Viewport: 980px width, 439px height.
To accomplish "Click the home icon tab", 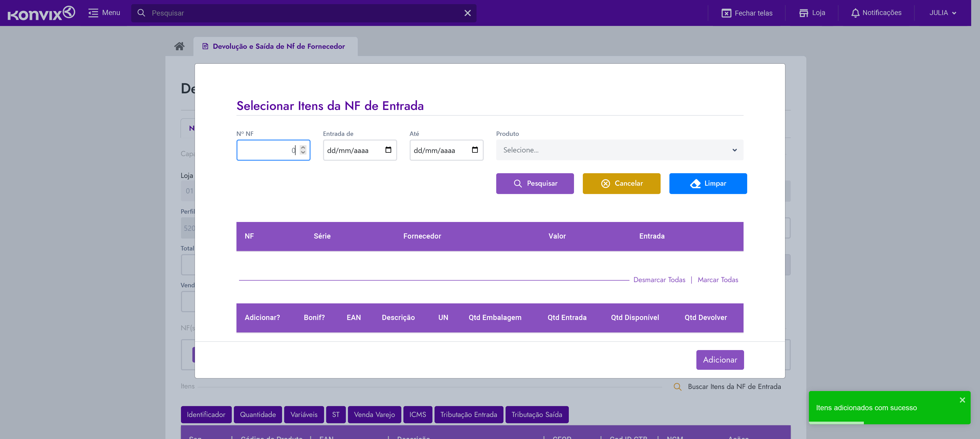I will point(179,46).
